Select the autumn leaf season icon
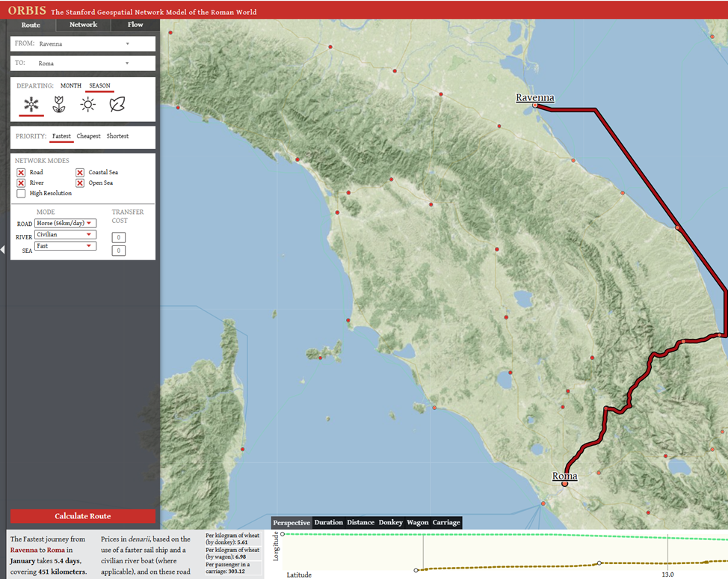Viewport: 728px width, 579px height. tap(117, 105)
